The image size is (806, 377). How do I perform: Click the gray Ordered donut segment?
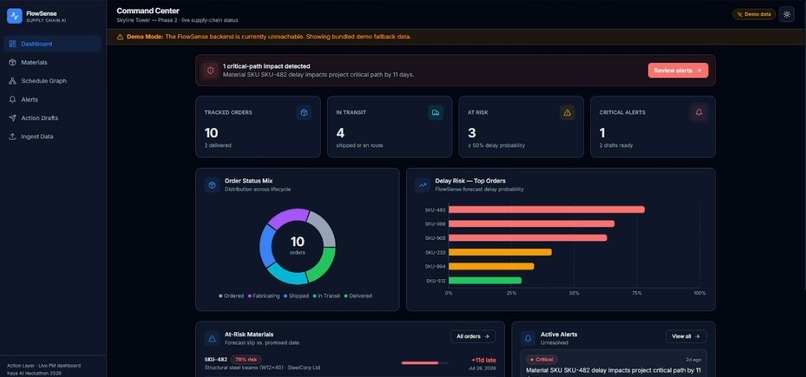[x=323, y=228]
